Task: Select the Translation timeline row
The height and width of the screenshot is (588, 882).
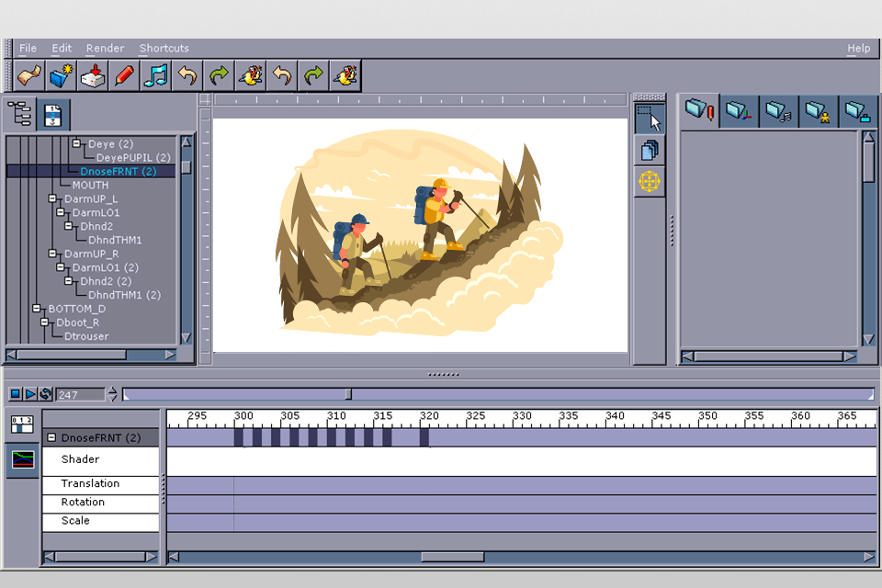Action: pos(101,485)
